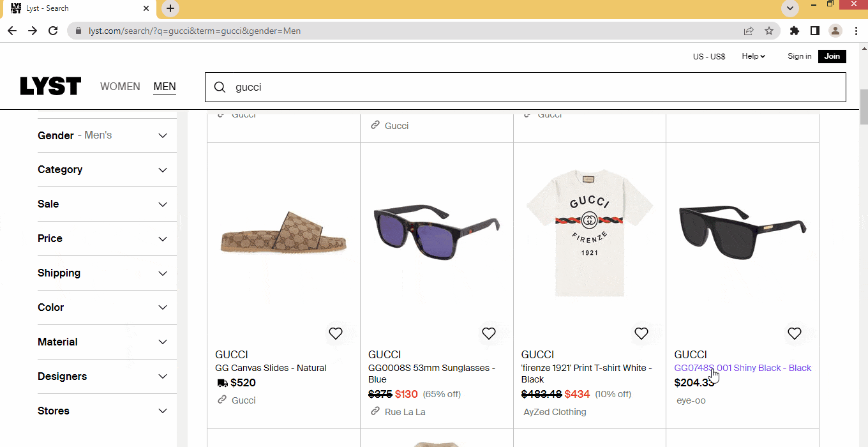Like the GG0748S 001 Shiny Black sunglasses
Screen dimensions: 868x447
point(795,333)
